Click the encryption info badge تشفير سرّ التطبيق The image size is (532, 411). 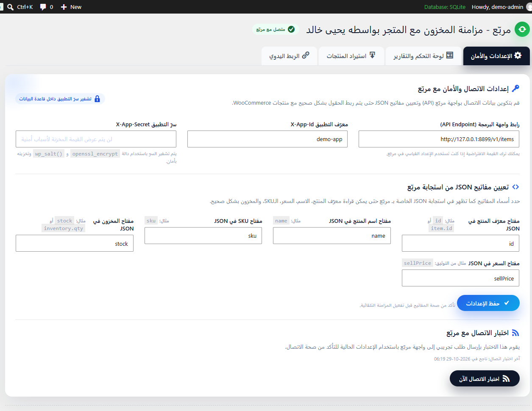pos(60,99)
